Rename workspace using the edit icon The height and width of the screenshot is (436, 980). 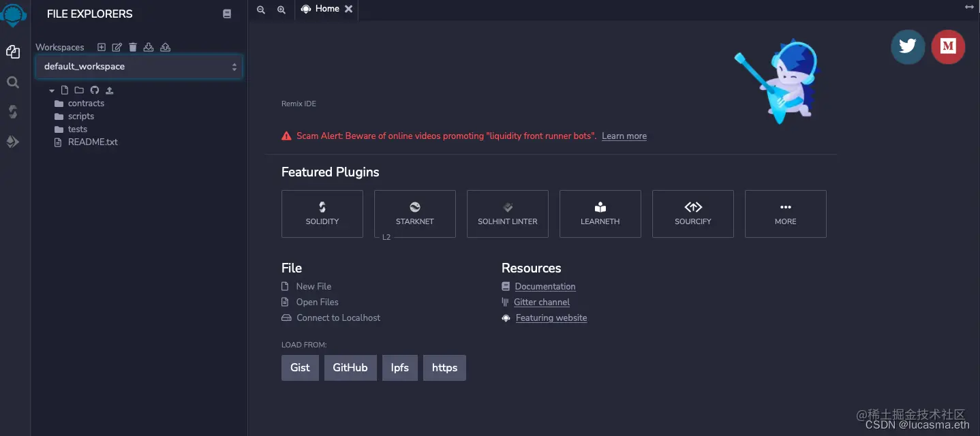(x=117, y=47)
